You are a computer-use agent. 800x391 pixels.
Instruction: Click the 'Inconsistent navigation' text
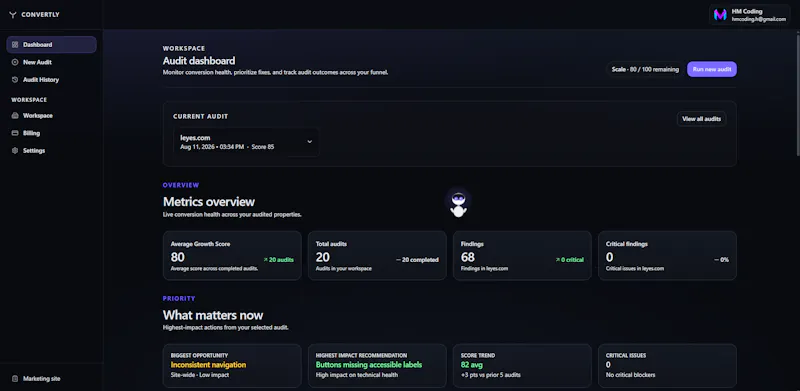coord(208,365)
